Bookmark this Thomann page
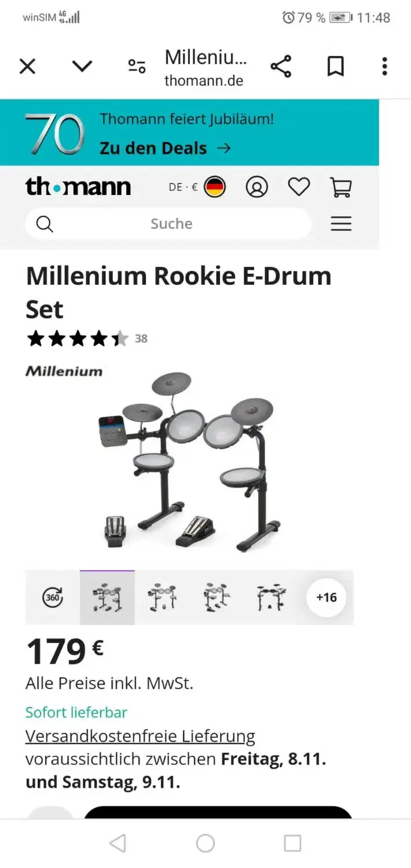Screen dimensions: 411x868 pyautogui.click(x=336, y=67)
